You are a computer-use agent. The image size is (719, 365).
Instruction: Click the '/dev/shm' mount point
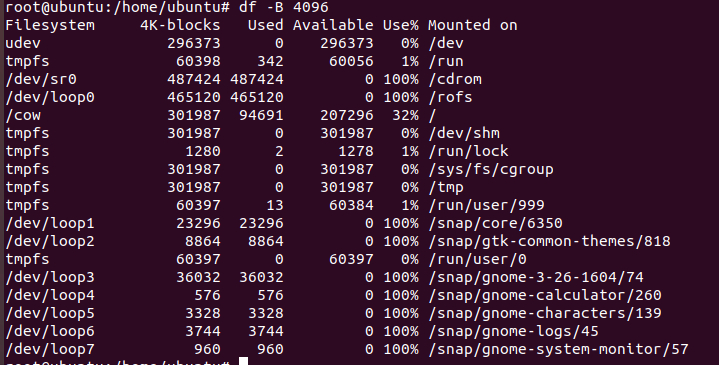464,133
